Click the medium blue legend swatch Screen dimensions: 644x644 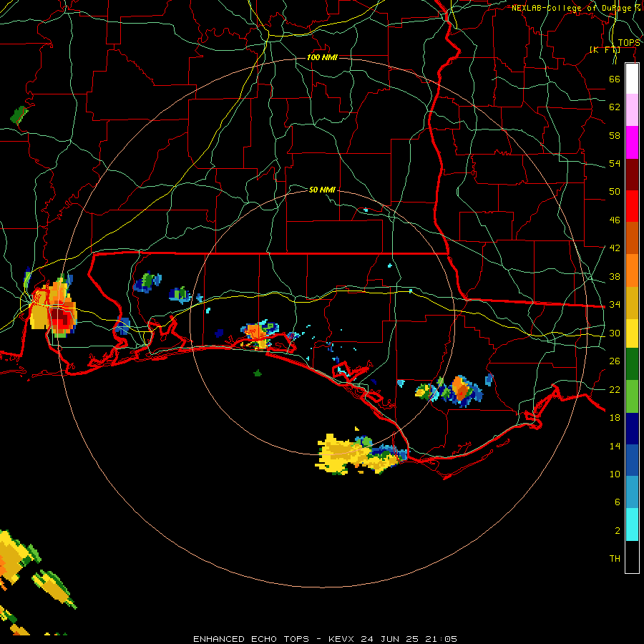coord(632,460)
